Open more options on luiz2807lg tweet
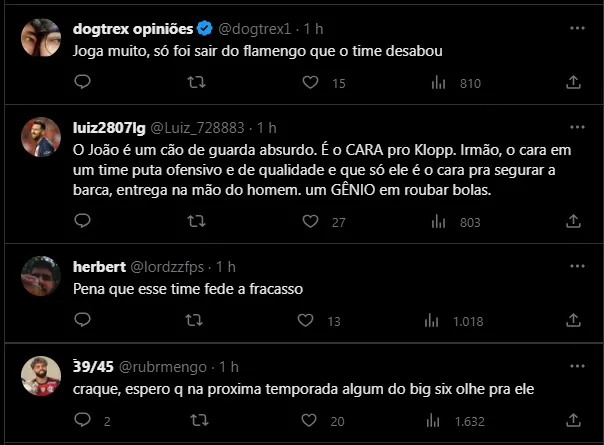This screenshot has height=445, width=604. [x=575, y=128]
